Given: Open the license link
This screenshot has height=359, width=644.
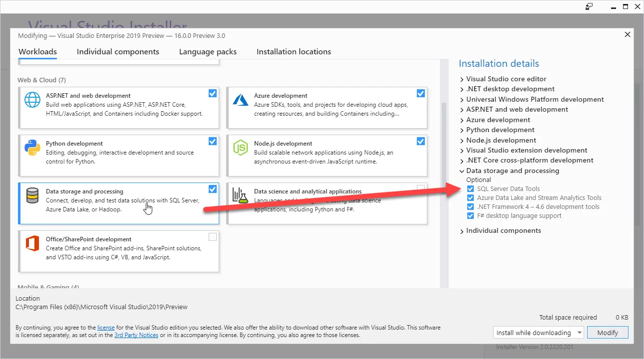Looking at the screenshot, I should point(106,328).
